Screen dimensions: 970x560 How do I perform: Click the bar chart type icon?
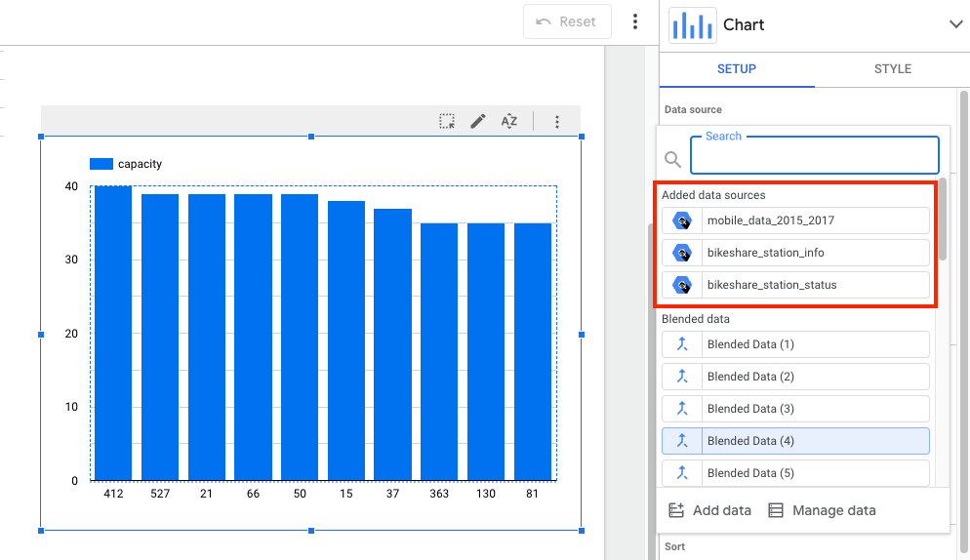pyautogui.click(x=692, y=25)
